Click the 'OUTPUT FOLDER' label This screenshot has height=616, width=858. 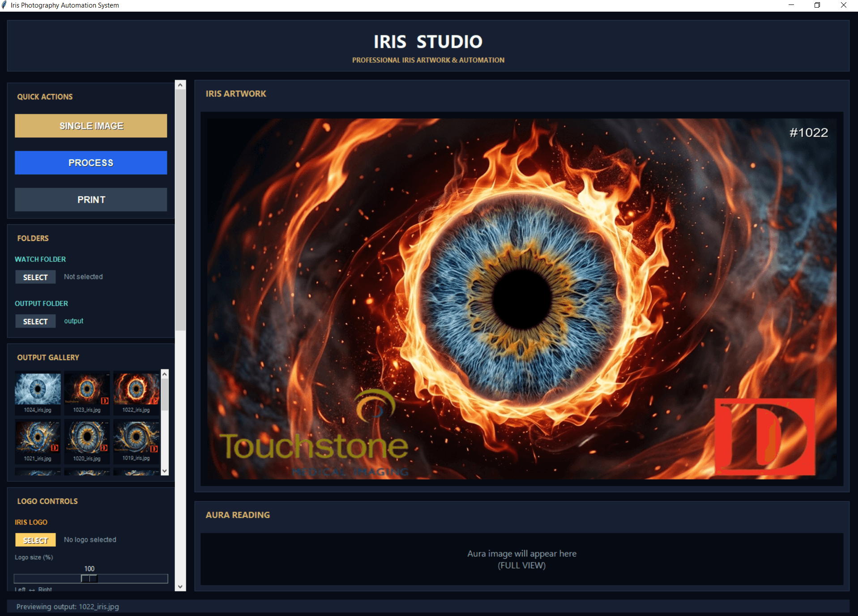(41, 304)
